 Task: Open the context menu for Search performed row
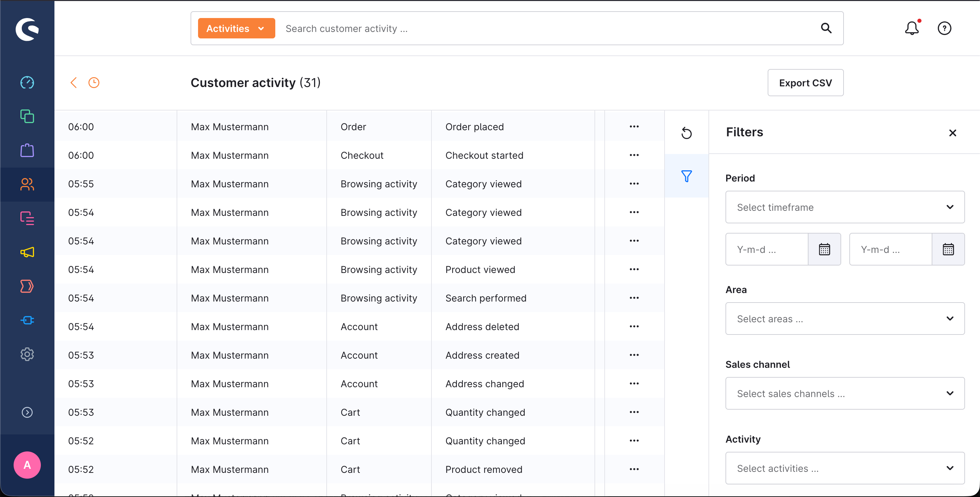634,298
